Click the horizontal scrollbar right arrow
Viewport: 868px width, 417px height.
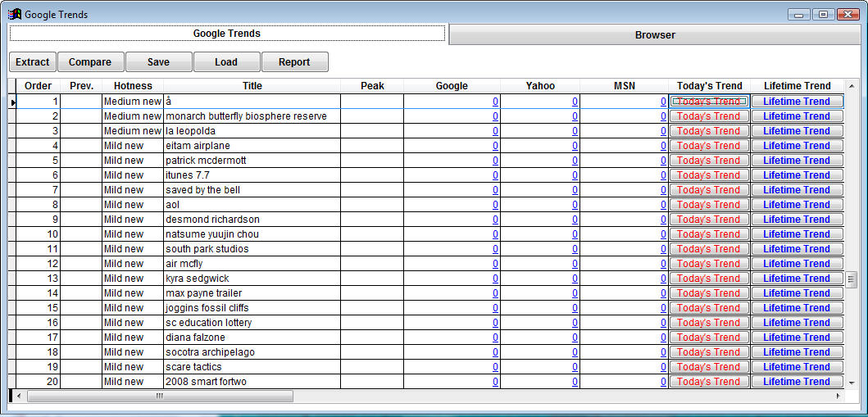838,396
